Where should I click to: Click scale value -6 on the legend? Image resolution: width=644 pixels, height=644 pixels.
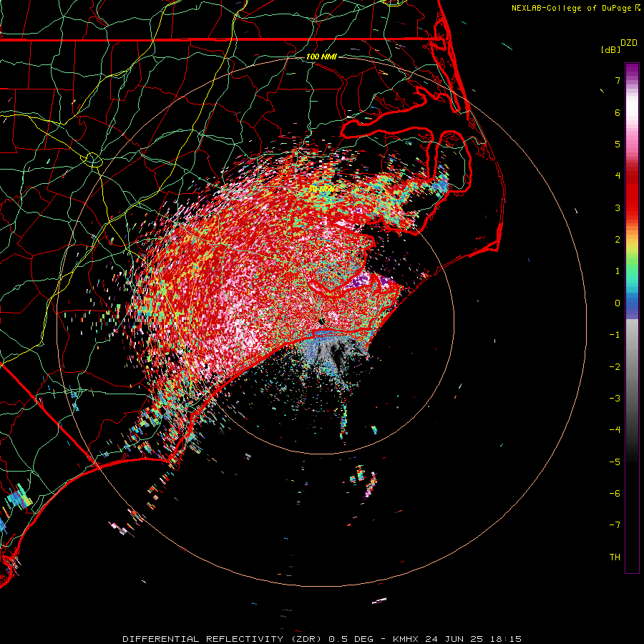pyautogui.click(x=615, y=494)
